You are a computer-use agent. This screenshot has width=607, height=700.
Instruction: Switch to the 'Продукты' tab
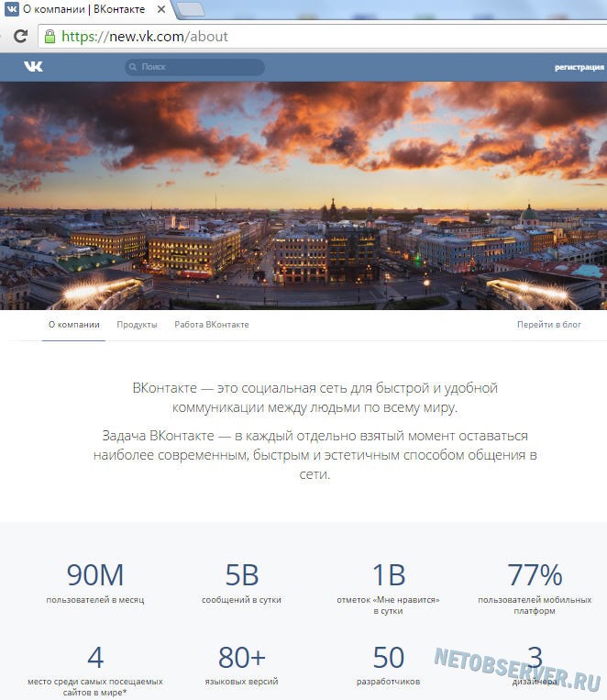137,325
